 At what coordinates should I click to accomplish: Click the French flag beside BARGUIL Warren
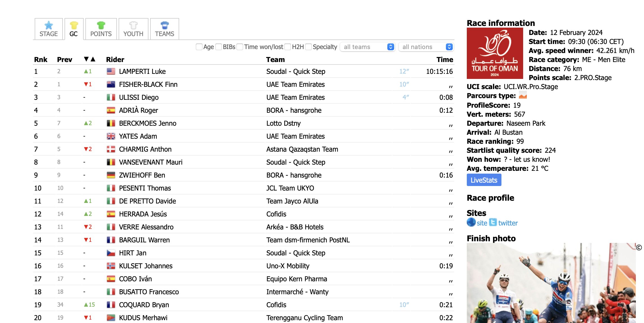(111, 240)
